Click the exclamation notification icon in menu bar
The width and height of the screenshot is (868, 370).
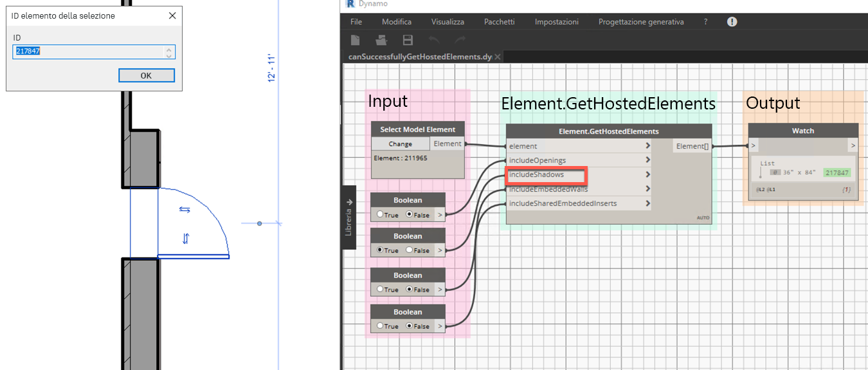click(732, 22)
